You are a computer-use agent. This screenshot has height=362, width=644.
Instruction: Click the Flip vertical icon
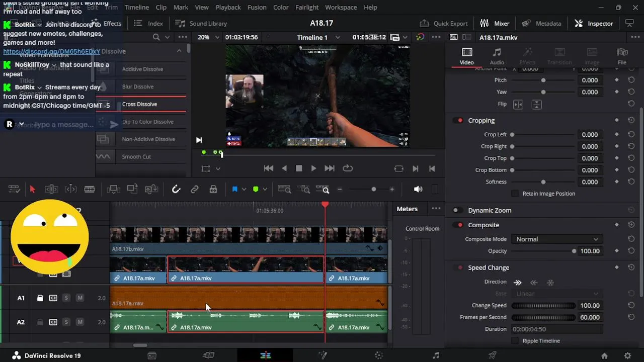[537, 105]
